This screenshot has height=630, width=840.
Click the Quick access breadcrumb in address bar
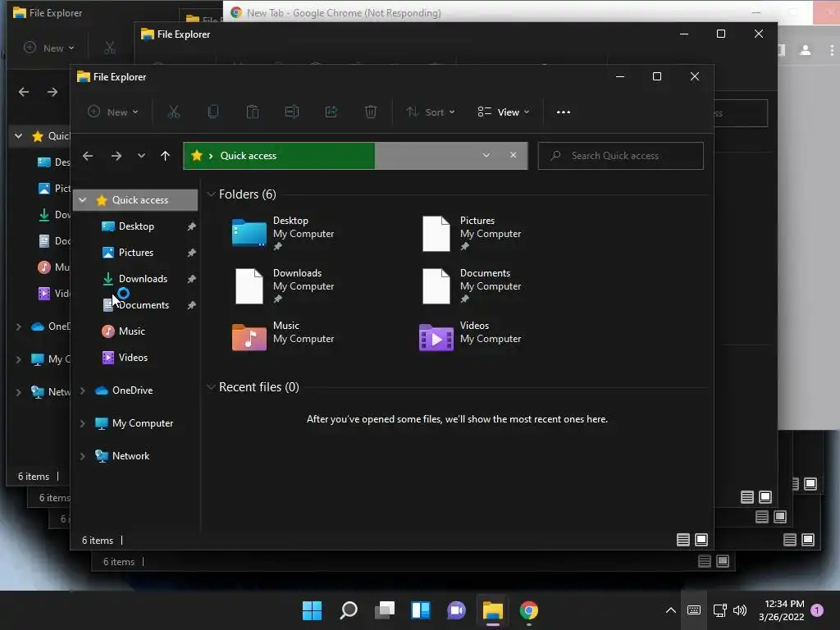click(249, 156)
